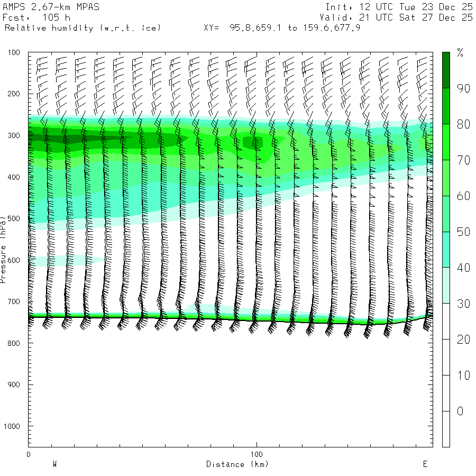Click the 900 pressure axis label
This screenshot has width=476, height=476.
14,385
